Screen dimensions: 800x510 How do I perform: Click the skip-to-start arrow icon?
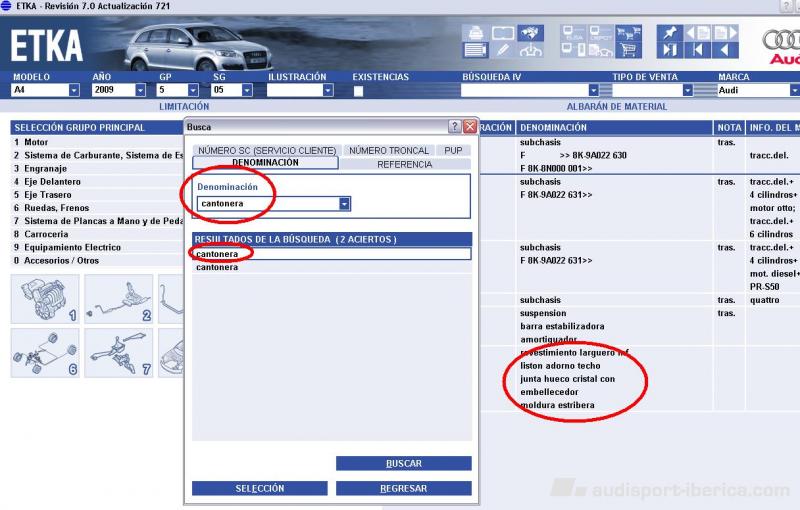(697, 50)
